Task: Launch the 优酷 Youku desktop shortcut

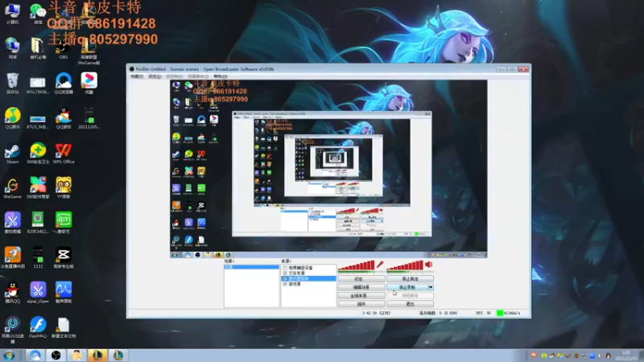Action: [x=89, y=83]
